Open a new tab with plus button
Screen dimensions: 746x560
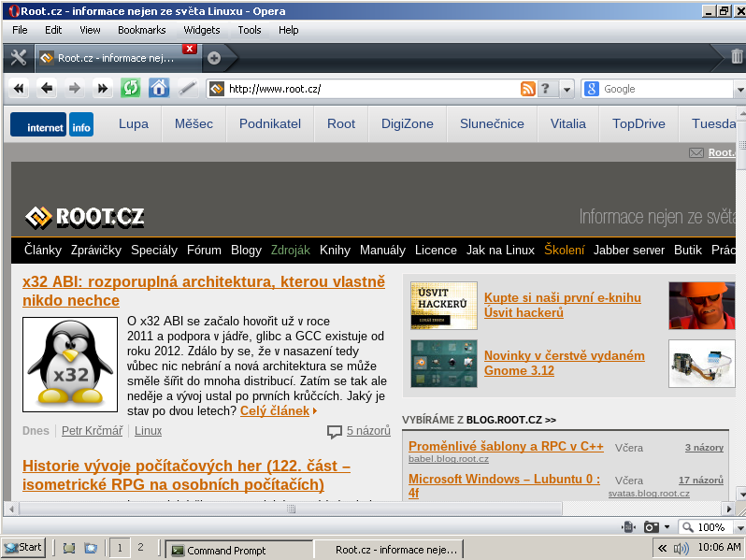pos(214,58)
